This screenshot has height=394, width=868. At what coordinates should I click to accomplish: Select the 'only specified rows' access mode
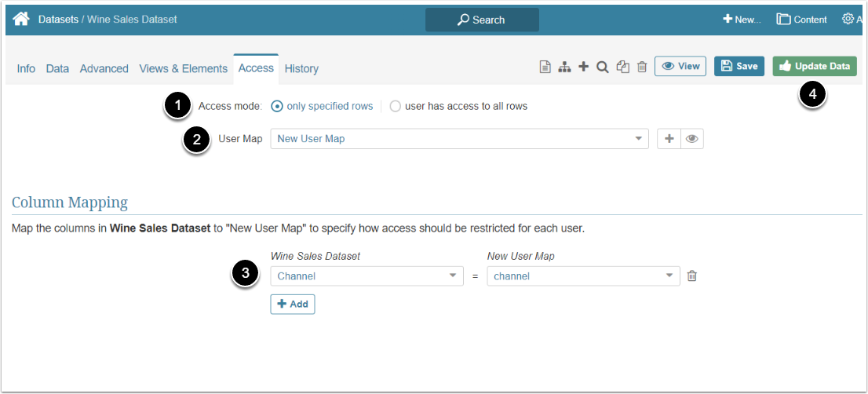coord(277,106)
